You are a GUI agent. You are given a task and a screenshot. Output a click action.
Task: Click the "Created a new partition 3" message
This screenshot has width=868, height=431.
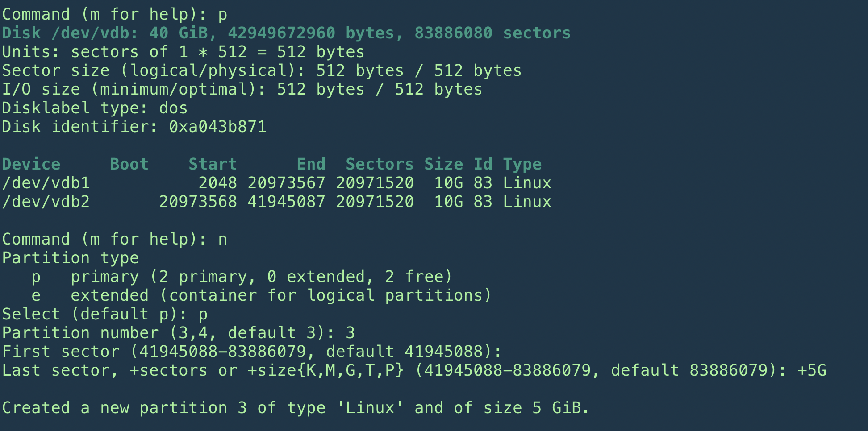(x=296, y=408)
